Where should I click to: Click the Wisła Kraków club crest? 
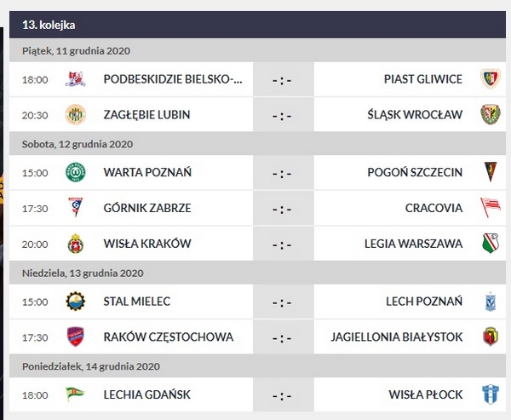(x=76, y=244)
